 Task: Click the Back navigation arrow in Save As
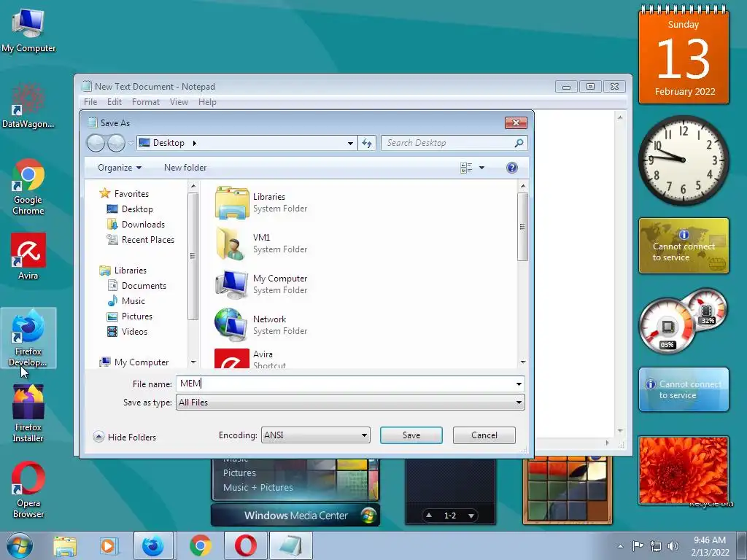(96, 143)
